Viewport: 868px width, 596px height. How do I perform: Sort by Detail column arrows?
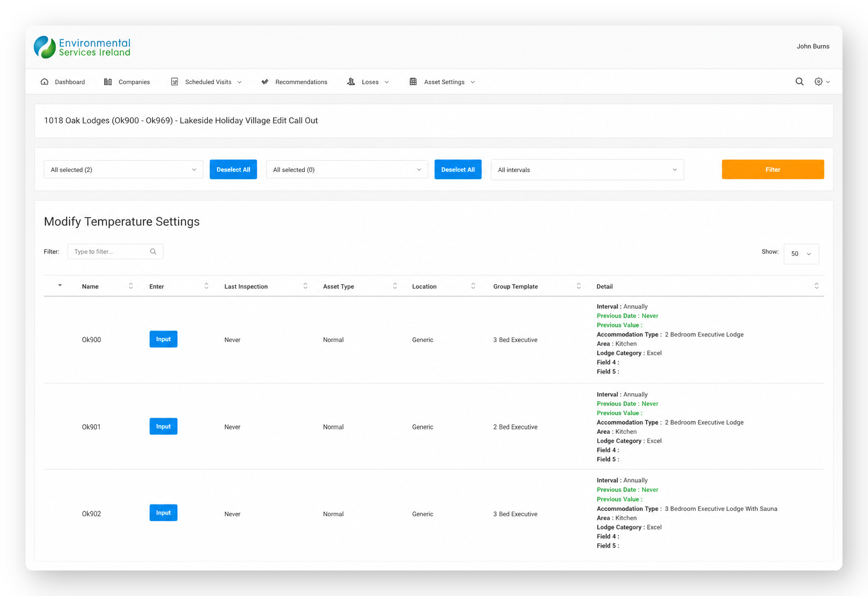pyautogui.click(x=816, y=286)
